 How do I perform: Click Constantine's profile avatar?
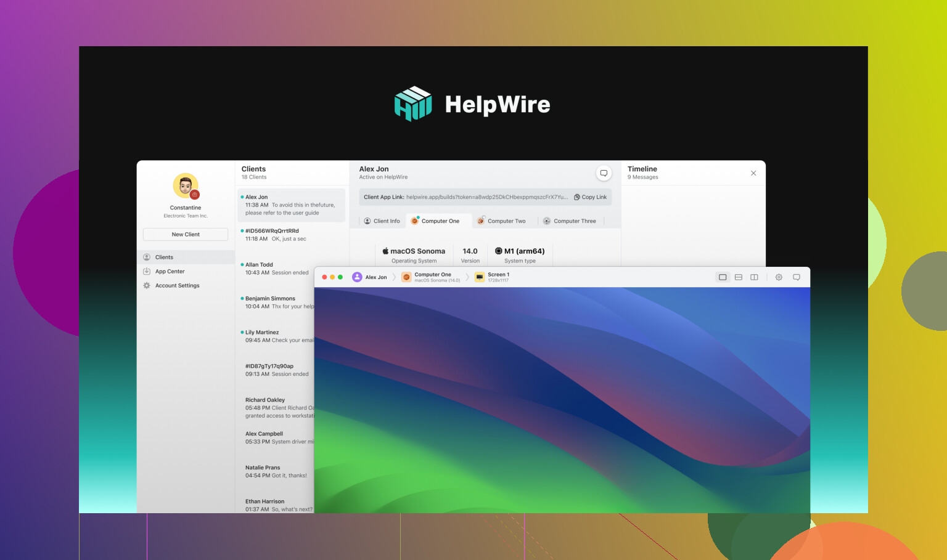tap(186, 186)
